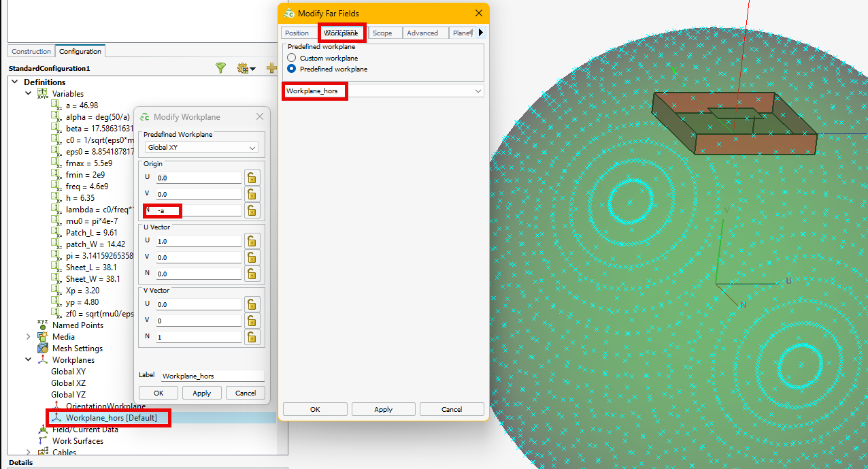This screenshot has width=868, height=469.
Task: Toggle the lock beside U Vector V field
Action: point(252,257)
